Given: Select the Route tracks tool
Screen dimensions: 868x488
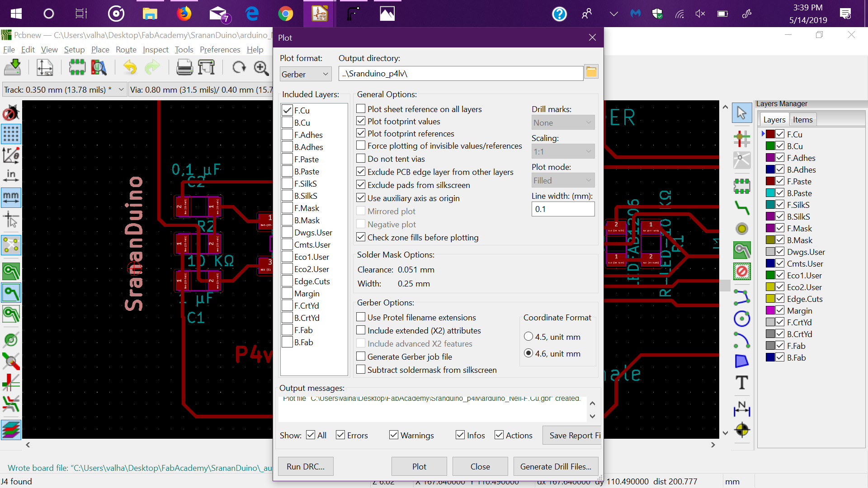Looking at the screenshot, I should (x=741, y=207).
